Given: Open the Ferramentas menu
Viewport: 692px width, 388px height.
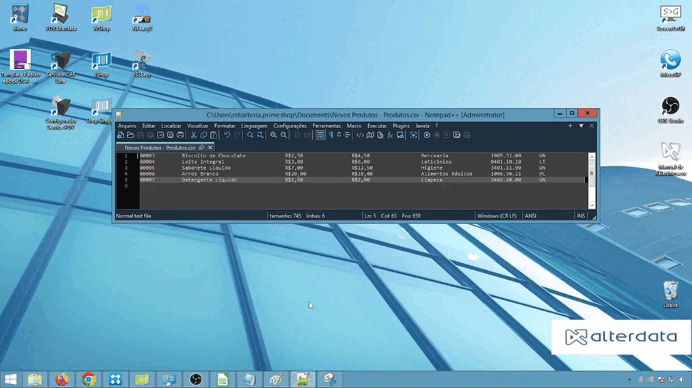Looking at the screenshot, I should [x=327, y=126].
